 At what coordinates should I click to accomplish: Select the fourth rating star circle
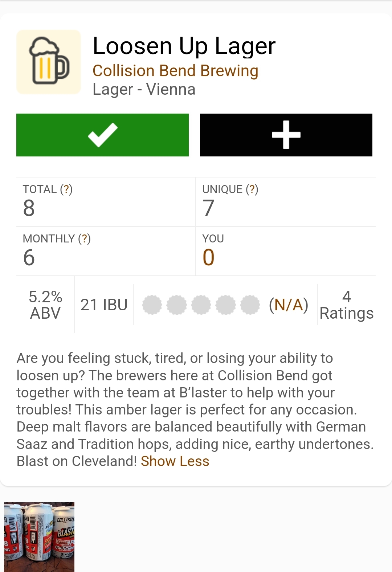point(226,305)
